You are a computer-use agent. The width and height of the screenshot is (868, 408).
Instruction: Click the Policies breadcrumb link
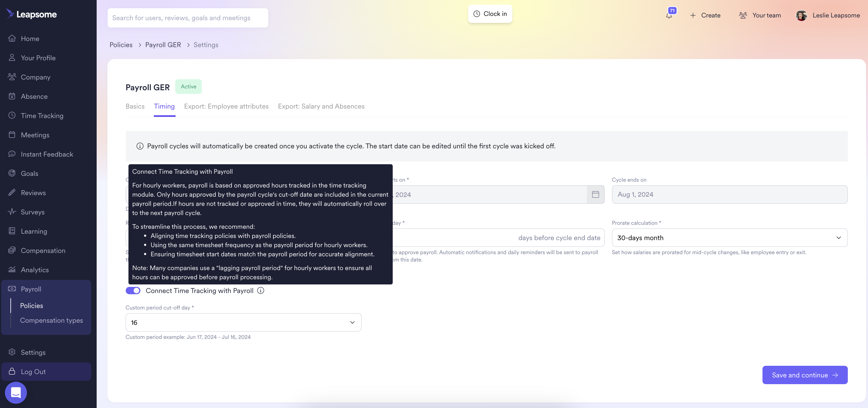tap(121, 45)
